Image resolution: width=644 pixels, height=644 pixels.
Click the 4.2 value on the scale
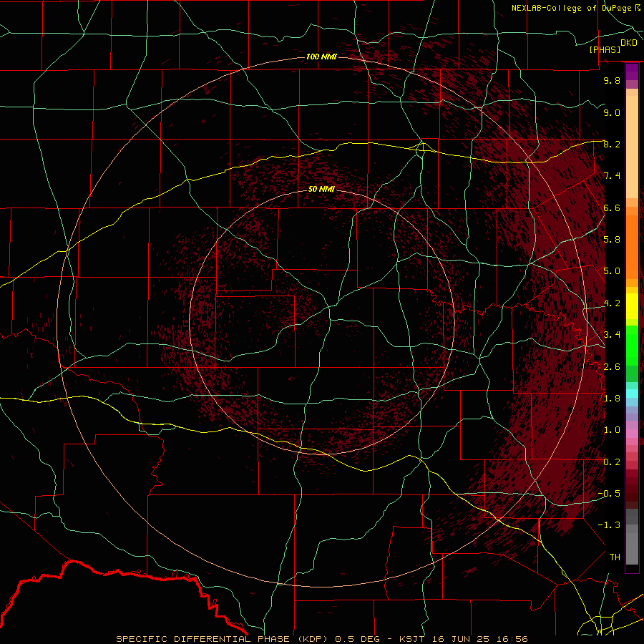[x=612, y=303]
